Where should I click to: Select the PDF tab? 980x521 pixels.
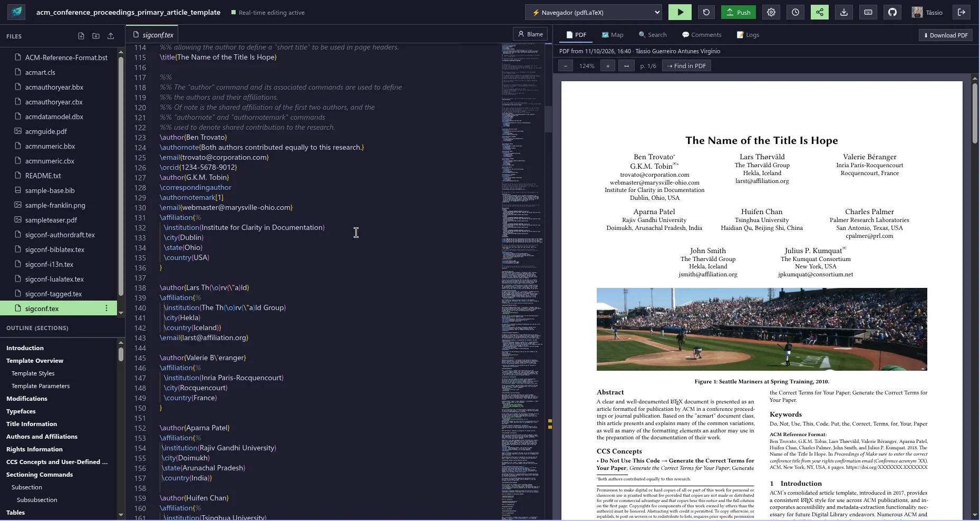pyautogui.click(x=576, y=35)
